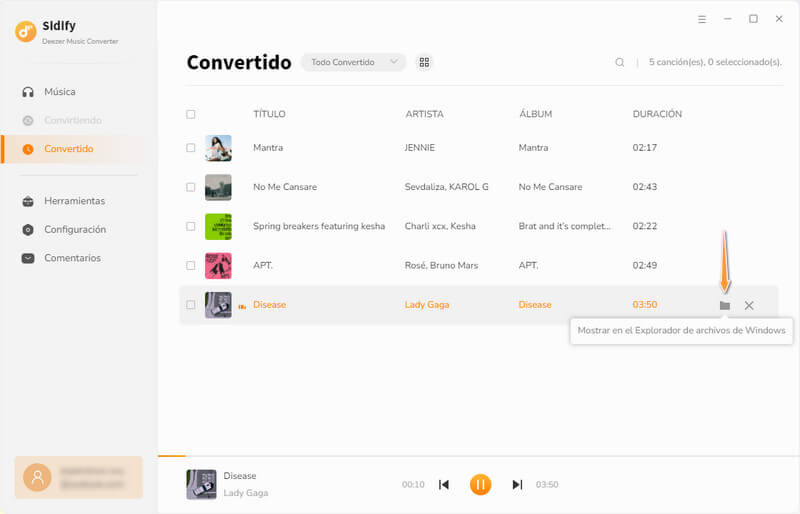
Task: Open the user account panel
Action: 79,478
